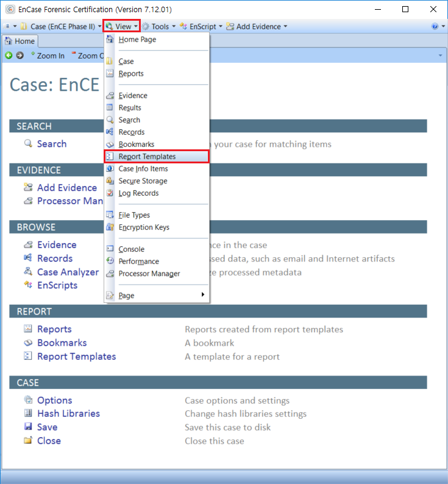Click the EnScripts icon in the Browse section
448x484 pixels.
click(x=28, y=285)
